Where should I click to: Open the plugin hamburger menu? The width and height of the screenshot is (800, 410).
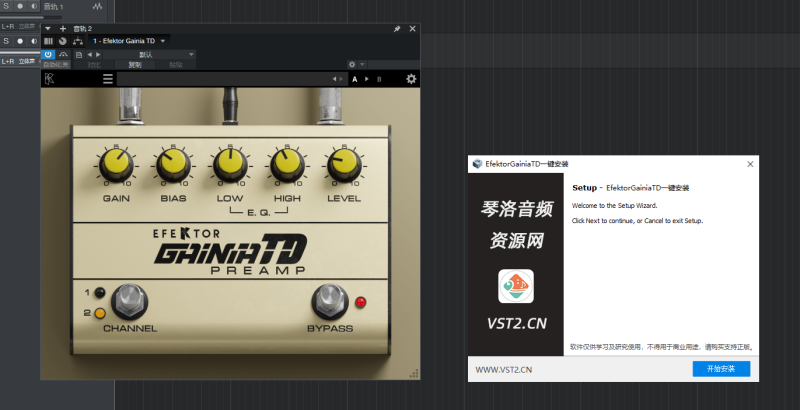click(x=108, y=78)
